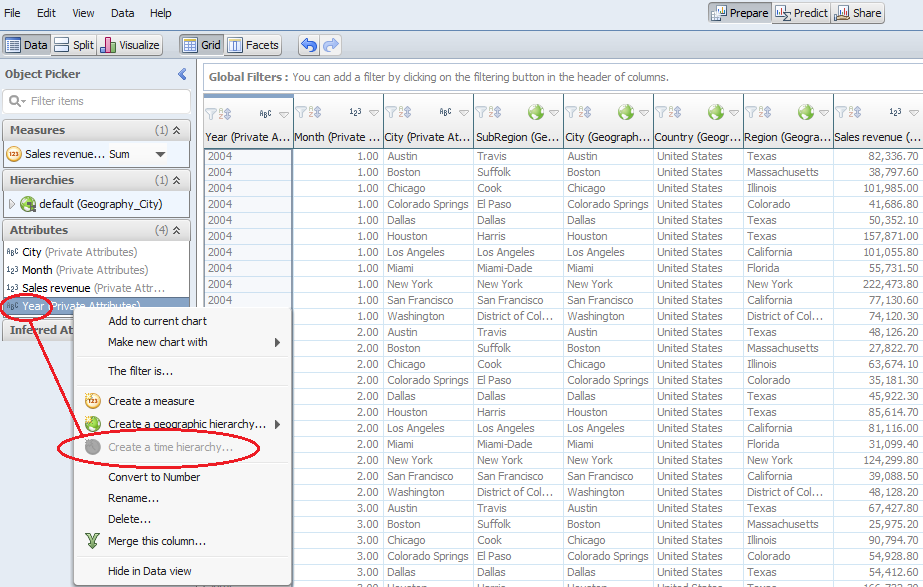The height and width of the screenshot is (587, 923).
Task: Click the 123 type icon in Sales revenue column
Action: tap(895, 112)
